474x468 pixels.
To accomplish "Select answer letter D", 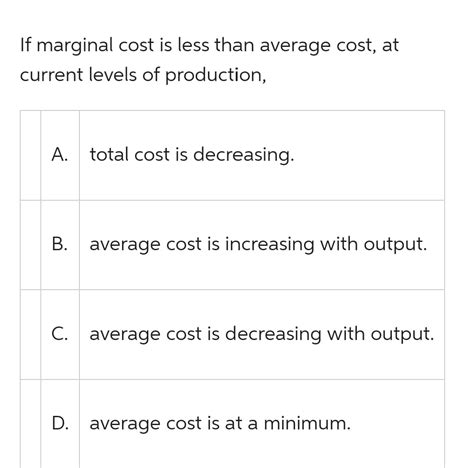I will click(x=60, y=423).
